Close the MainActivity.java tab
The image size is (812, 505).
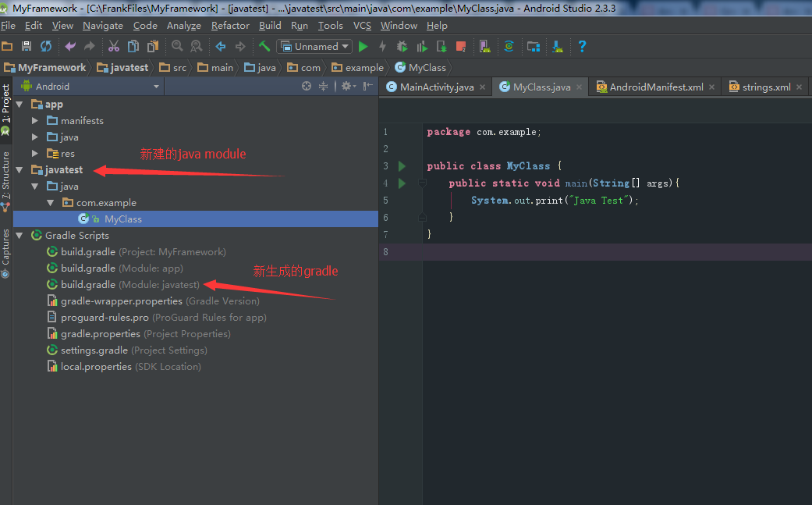[483, 87]
